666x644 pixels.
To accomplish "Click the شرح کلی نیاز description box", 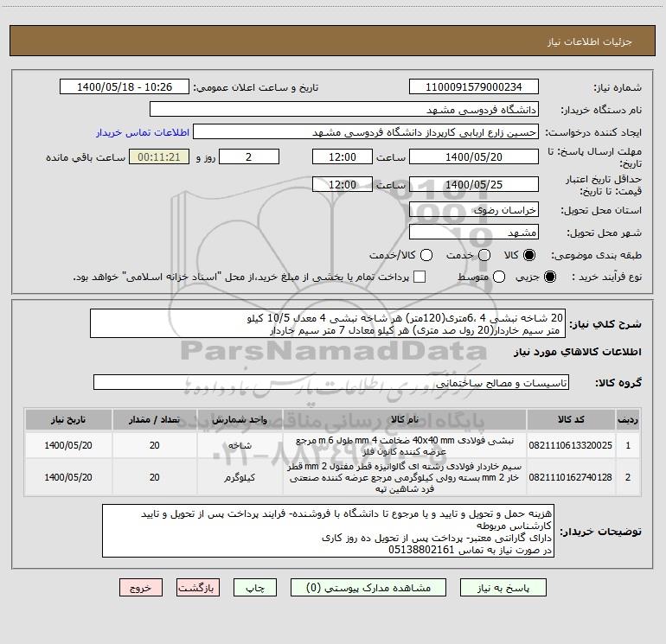I will point(328,324).
